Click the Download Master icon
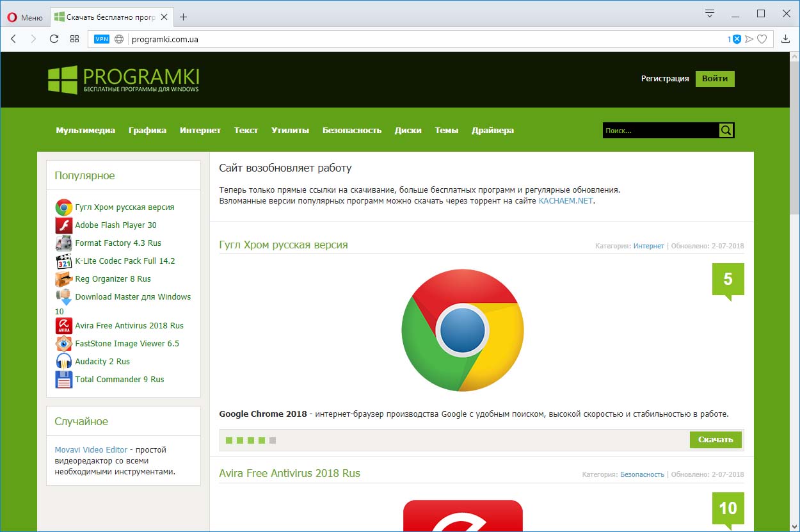The image size is (800, 532). click(x=64, y=297)
